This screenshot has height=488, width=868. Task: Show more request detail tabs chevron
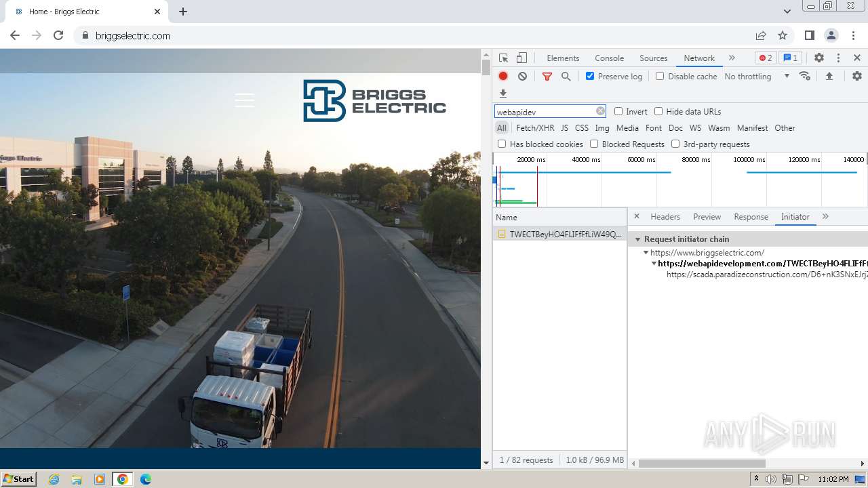[x=825, y=217]
